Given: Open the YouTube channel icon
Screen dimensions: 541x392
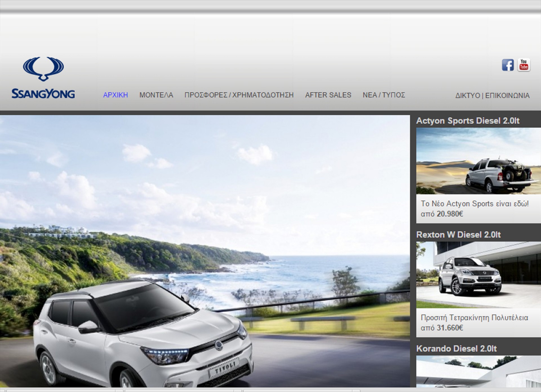Looking at the screenshot, I should 524,65.
